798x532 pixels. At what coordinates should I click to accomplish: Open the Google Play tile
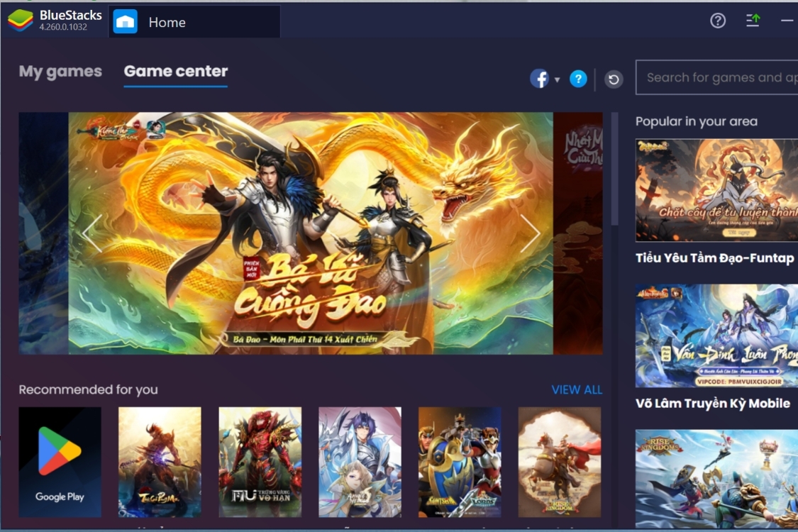coord(60,462)
